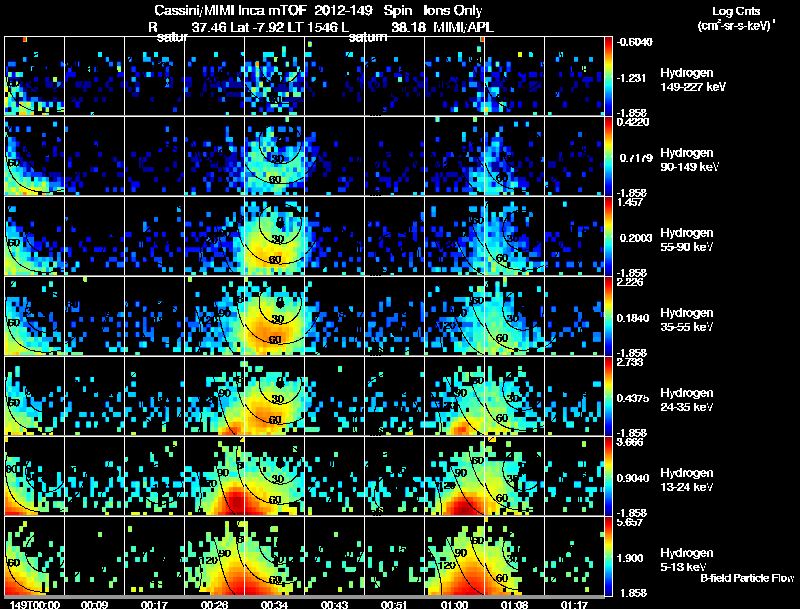This screenshot has width=800, height=609.
Task: Click the 'MIMI/APL' header text
Action: pos(463,27)
